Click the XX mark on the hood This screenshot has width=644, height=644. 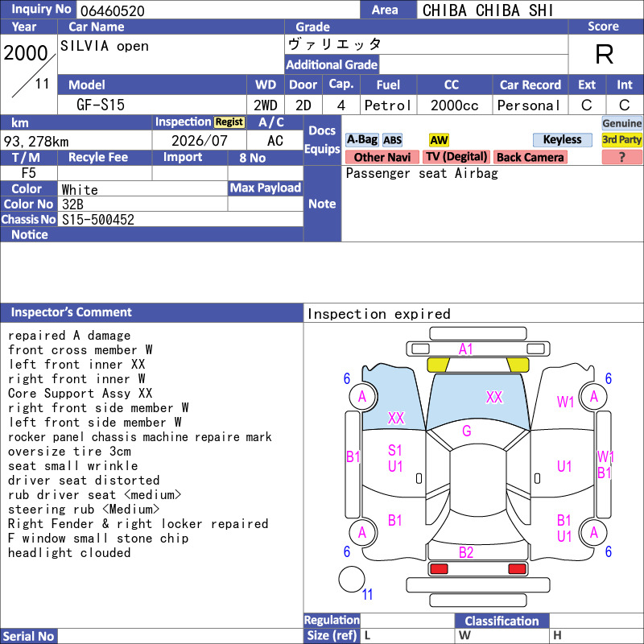click(494, 397)
